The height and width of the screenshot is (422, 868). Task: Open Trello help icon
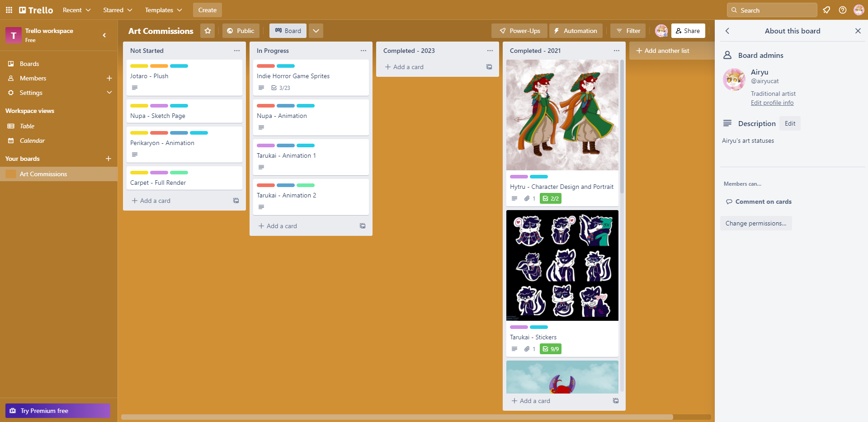click(x=842, y=9)
